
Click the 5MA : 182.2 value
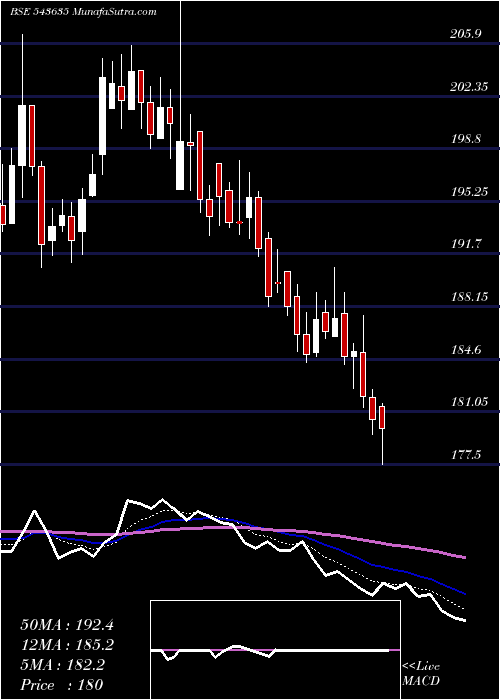tap(62, 665)
